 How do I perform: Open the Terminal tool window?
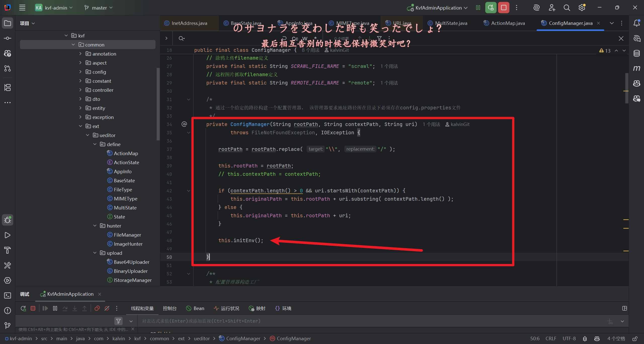(x=8, y=295)
